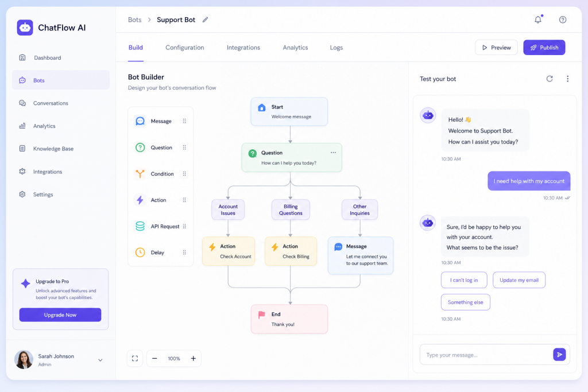Select Bots in the sidebar
This screenshot has width=588, height=392.
coord(60,80)
